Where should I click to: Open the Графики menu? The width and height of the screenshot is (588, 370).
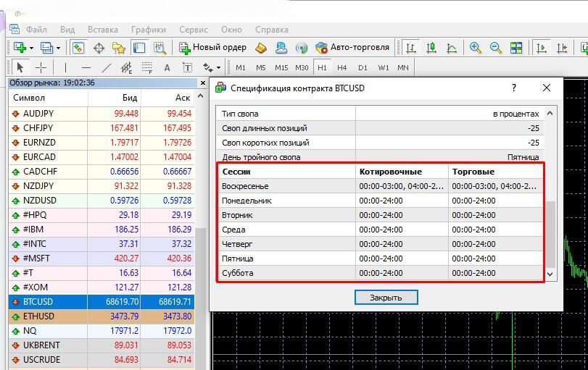coord(149,30)
